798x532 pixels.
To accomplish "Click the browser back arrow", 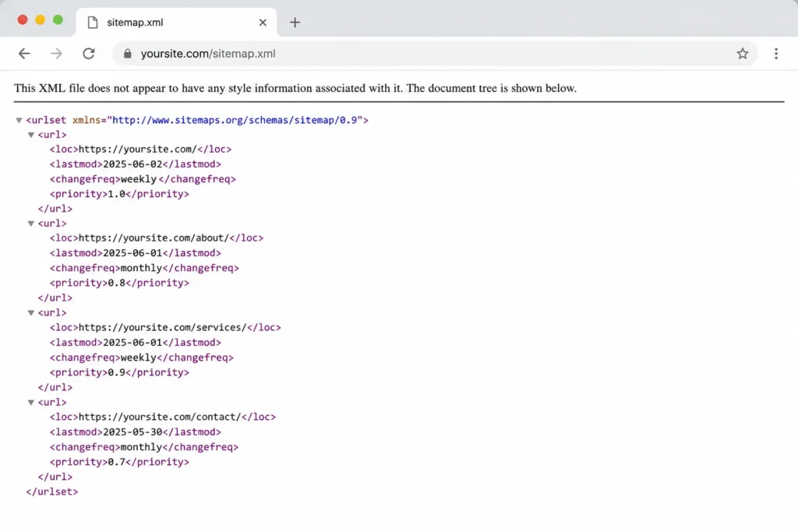I will [x=24, y=54].
